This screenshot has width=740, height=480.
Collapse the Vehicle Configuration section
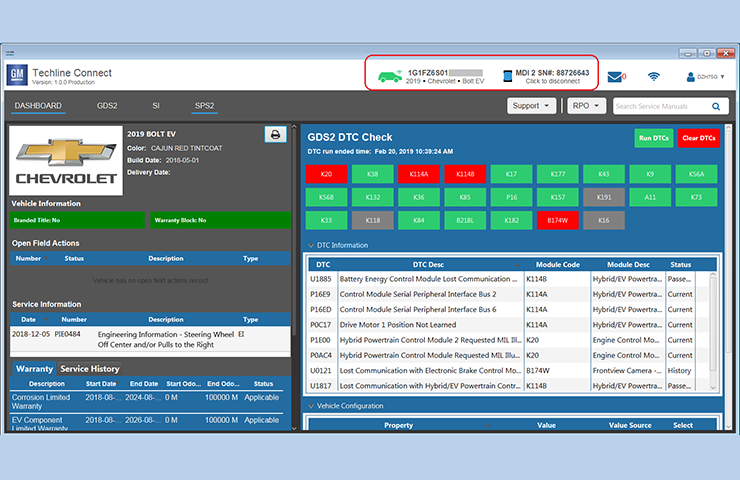tap(310, 405)
